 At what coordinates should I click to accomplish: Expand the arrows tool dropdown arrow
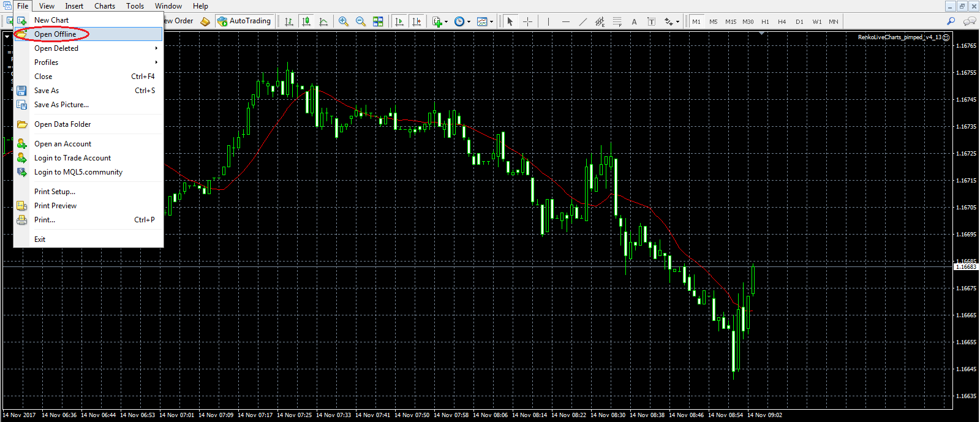[x=677, y=21]
